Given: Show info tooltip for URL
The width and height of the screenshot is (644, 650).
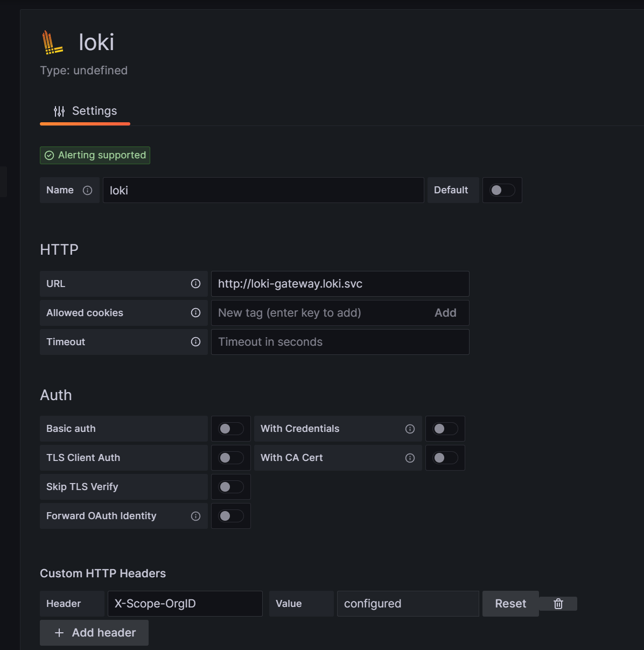Looking at the screenshot, I should tap(196, 284).
